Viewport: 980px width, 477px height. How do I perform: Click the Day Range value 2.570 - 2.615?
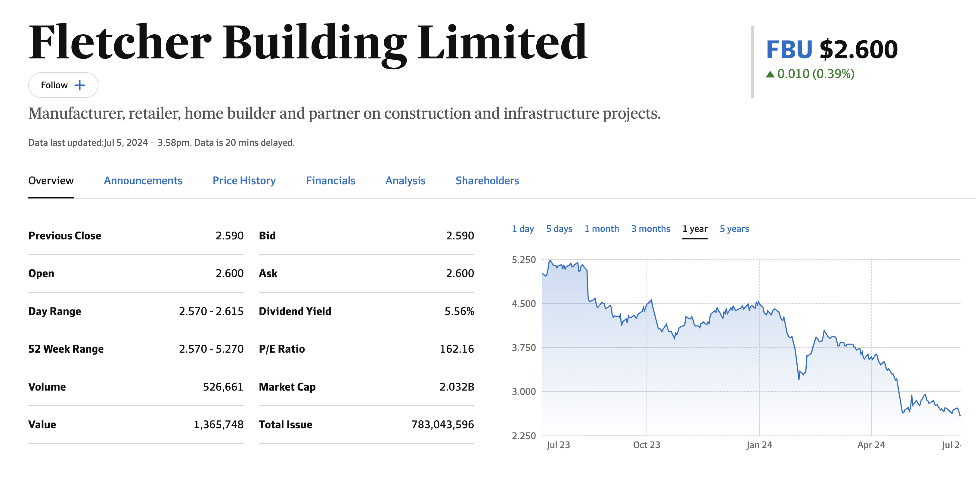[212, 311]
